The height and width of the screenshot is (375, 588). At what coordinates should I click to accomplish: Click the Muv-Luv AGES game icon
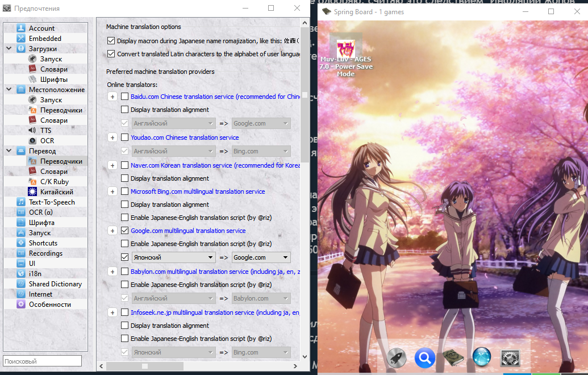(346, 49)
